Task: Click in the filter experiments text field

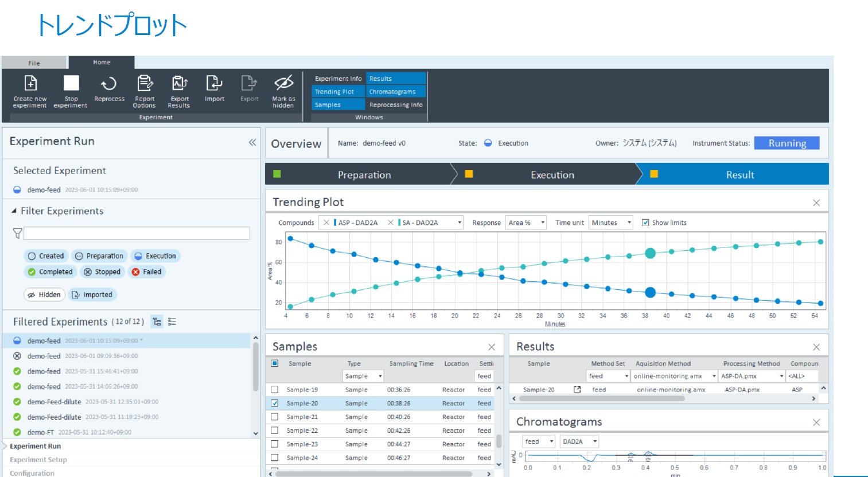Action: 137,233
